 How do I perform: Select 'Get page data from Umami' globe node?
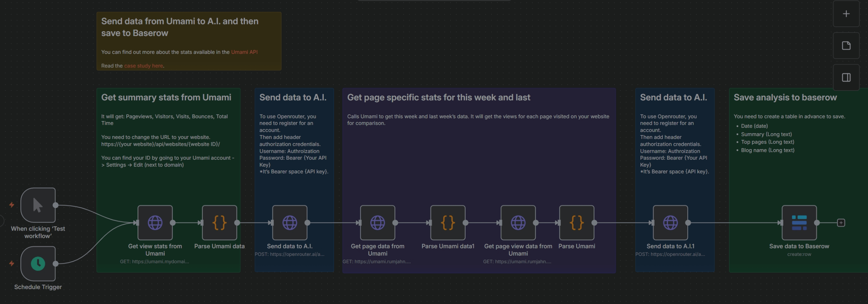[377, 223]
